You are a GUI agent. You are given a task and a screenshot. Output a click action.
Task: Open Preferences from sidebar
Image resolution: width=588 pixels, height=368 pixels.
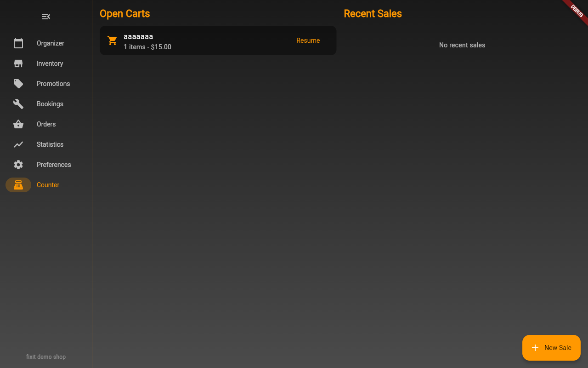(x=54, y=165)
